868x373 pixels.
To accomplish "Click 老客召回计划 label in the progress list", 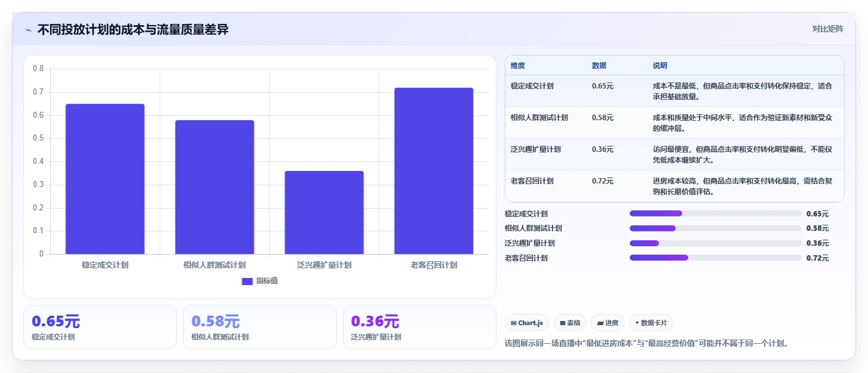I will (x=526, y=258).
